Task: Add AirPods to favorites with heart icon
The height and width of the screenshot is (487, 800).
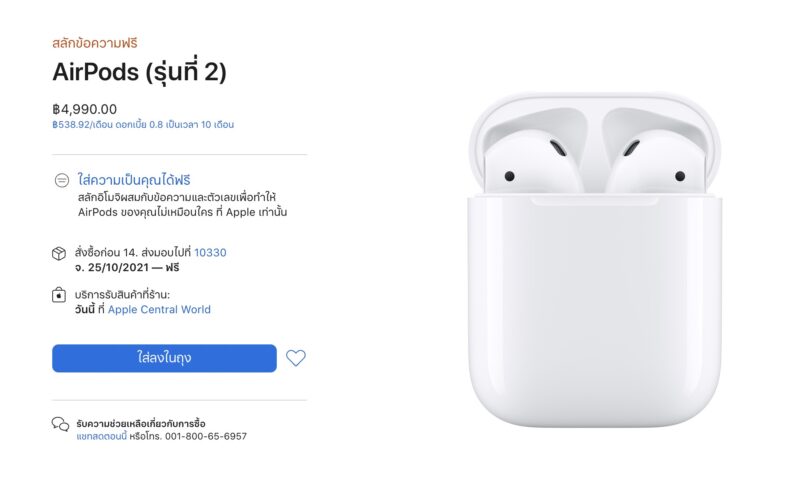Action: pyautogui.click(x=295, y=358)
